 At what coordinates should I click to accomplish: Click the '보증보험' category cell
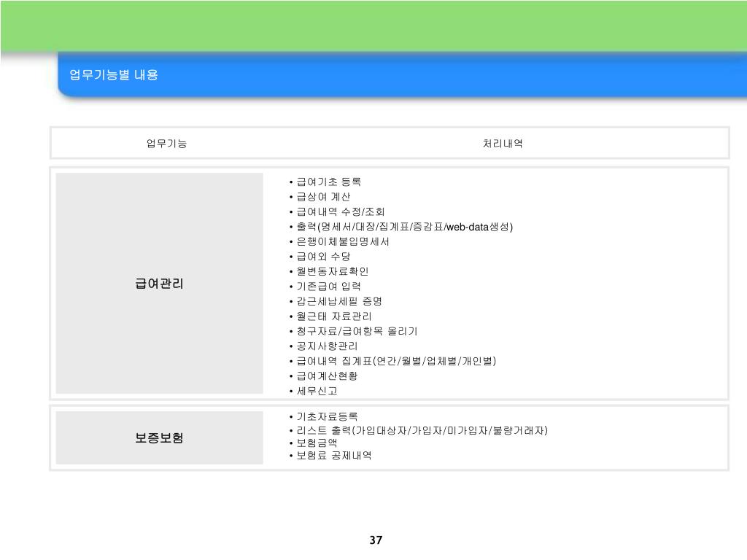159,437
